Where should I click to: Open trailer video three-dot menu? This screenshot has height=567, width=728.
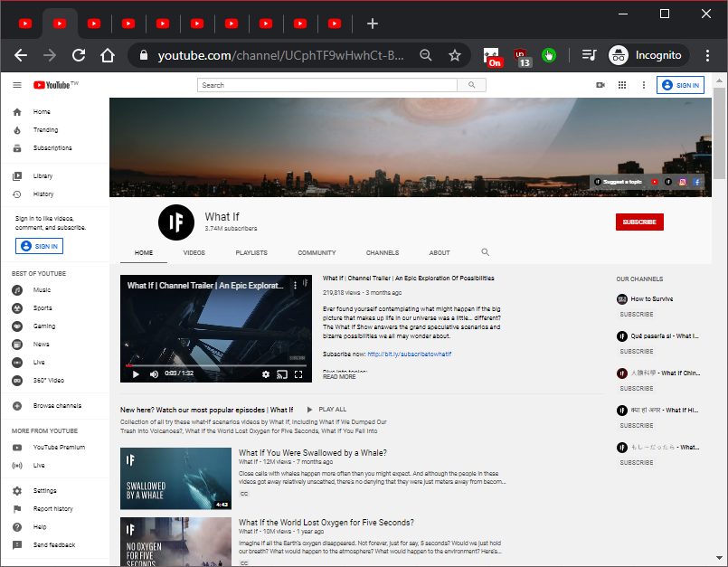pos(295,286)
